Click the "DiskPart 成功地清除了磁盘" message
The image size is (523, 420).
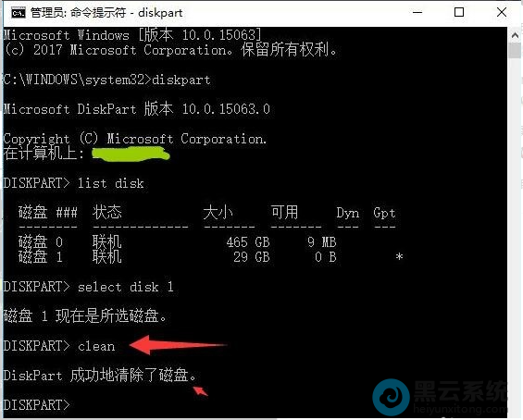pos(100,376)
